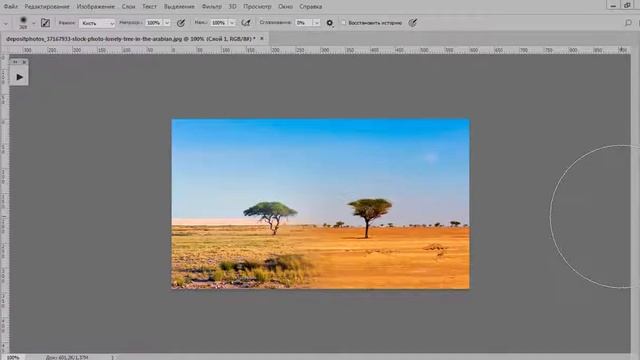Click the brush tip preview sized 369
The height and width of the screenshot is (360, 640).
tap(23, 22)
